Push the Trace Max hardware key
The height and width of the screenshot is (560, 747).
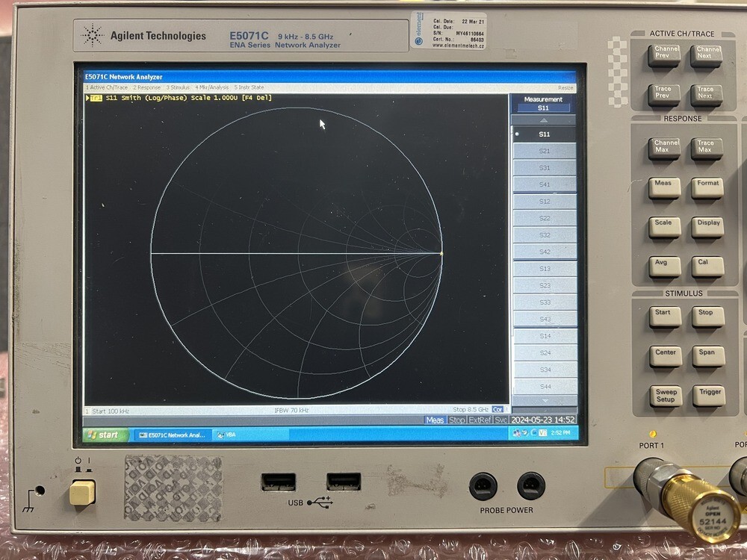(707, 149)
